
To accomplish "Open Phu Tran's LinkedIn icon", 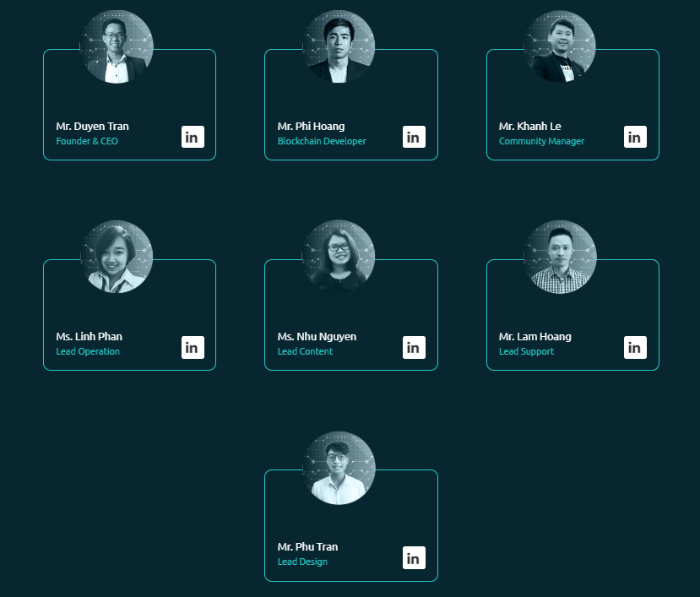I will coord(414,557).
